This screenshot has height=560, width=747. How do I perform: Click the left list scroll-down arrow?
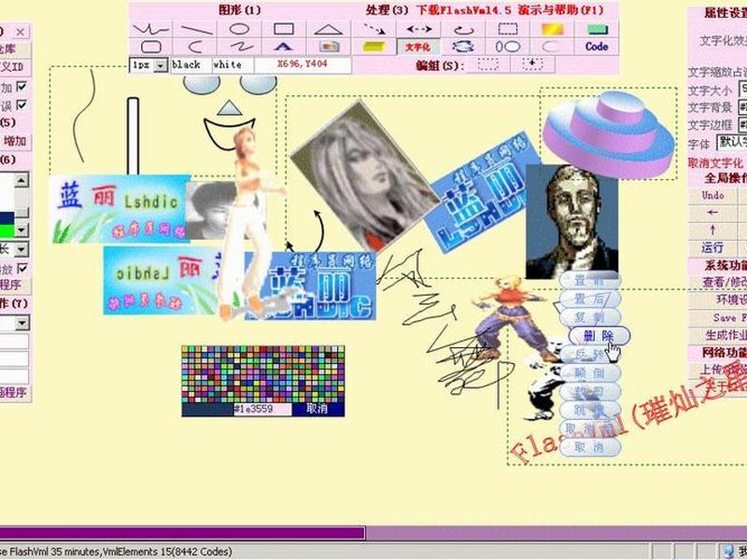(x=21, y=231)
